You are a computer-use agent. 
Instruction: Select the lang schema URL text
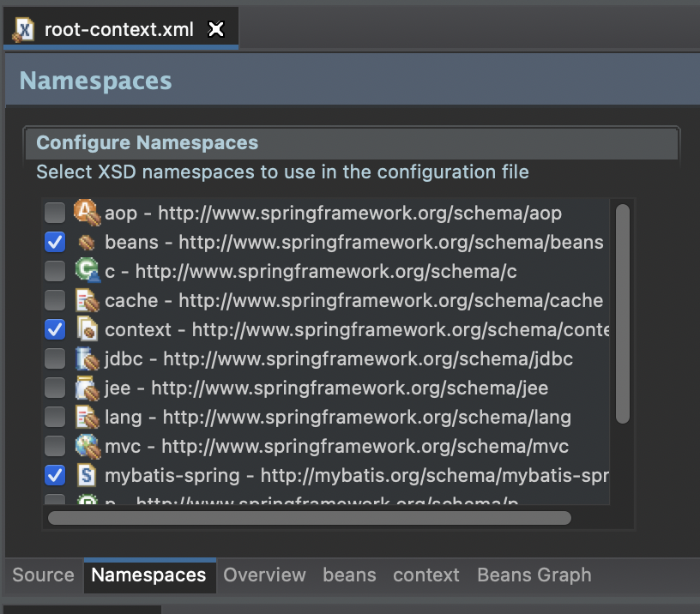pos(367,418)
